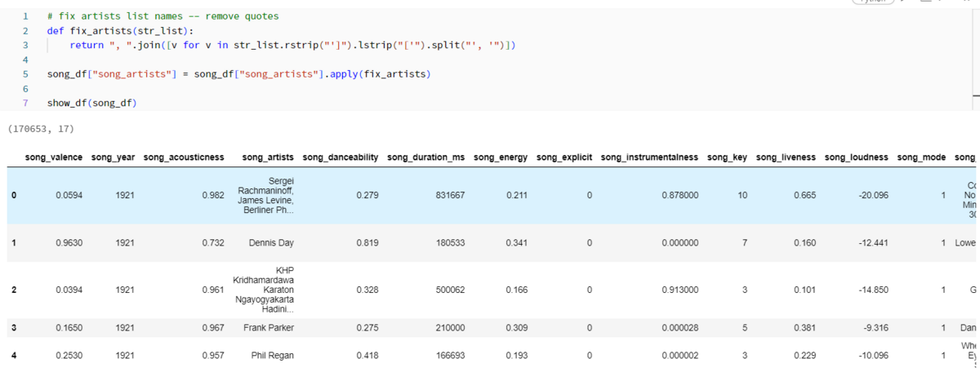980x381 pixels.
Task: Click danceability value 0.819
Action: tap(366, 243)
